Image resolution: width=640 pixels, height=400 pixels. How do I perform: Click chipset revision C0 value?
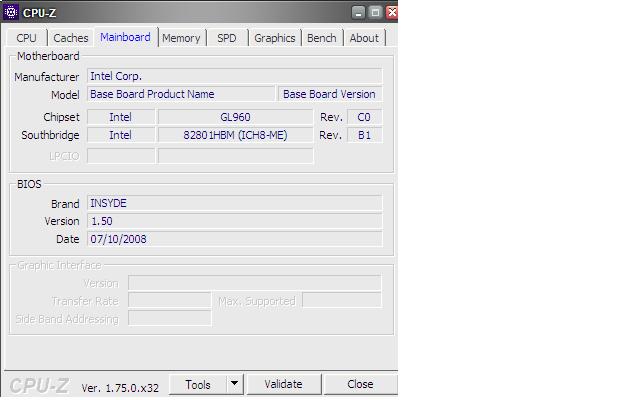[364, 117]
